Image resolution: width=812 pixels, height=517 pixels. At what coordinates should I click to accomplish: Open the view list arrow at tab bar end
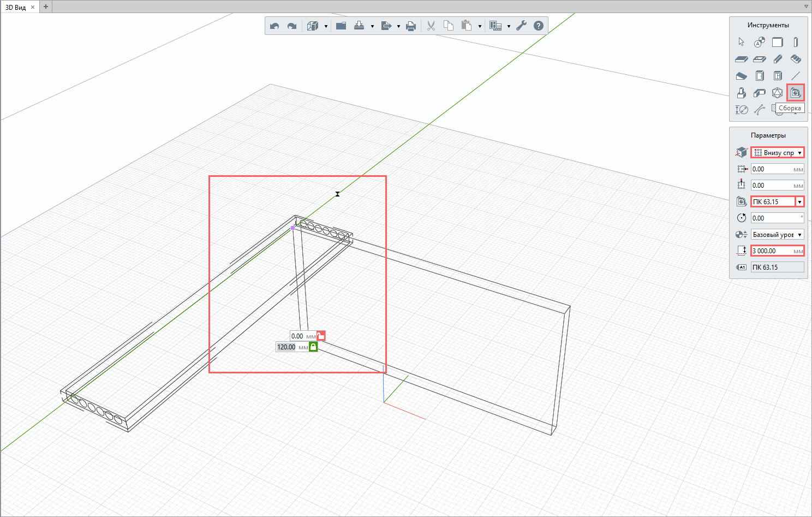[x=806, y=7]
